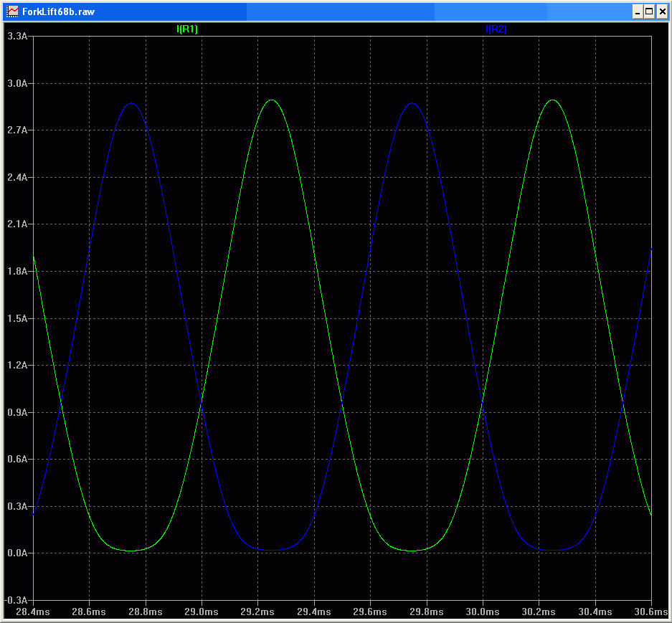Click the 2.1A vertical axis label

pyautogui.click(x=18, y=224)
